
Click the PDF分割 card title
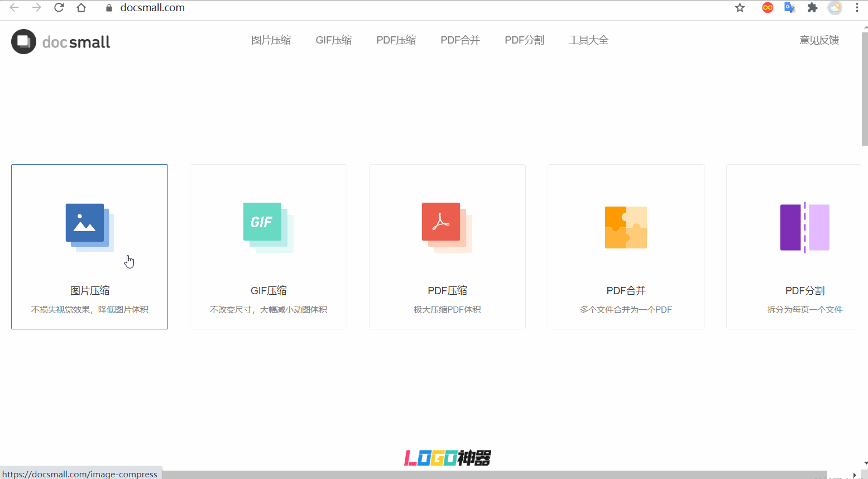[804, 291]
